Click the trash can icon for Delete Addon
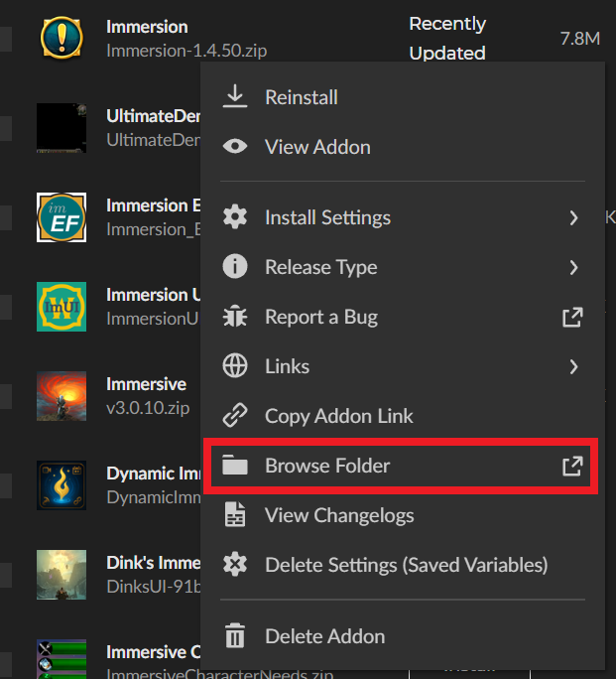 click(x=235, y=636)
